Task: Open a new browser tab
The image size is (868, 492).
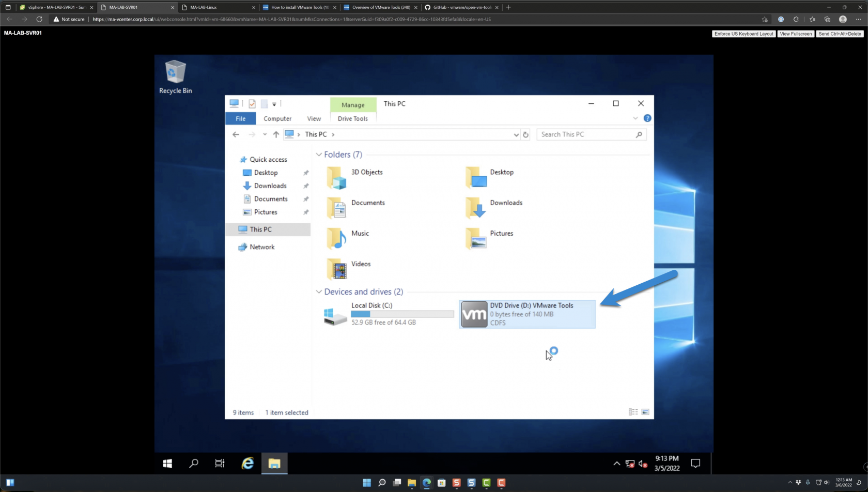Action: (x=508, y=7)
